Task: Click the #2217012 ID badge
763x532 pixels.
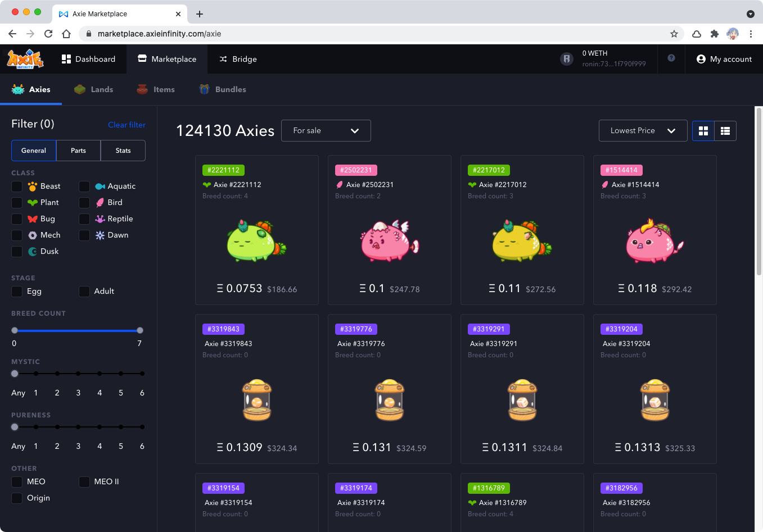Action: pyautogui.click(x=489, y=170)
